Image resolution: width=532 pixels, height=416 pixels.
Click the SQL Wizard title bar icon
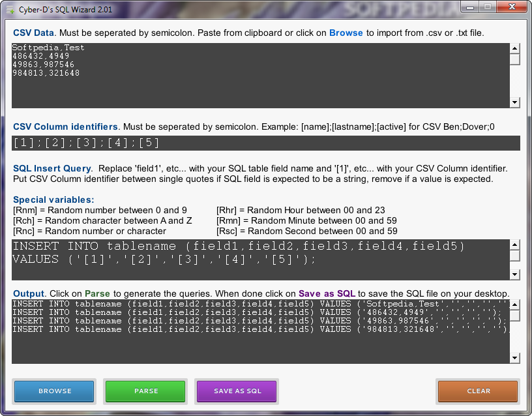coord(10,10)
